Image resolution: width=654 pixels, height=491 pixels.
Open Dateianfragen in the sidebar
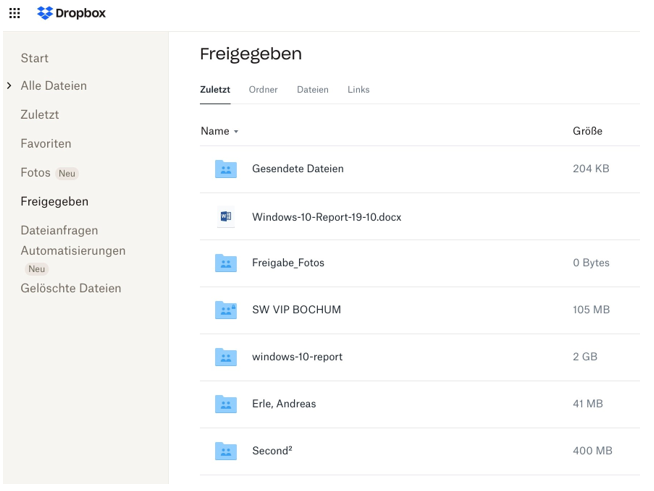tap(59, 231)
